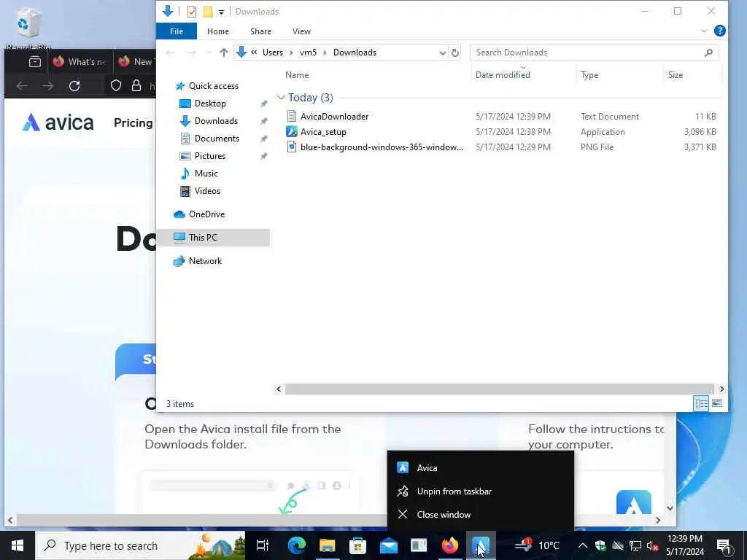Expand the hidden path chevrons before Users
Screen dimensions: 747x560
click(254, 52)
